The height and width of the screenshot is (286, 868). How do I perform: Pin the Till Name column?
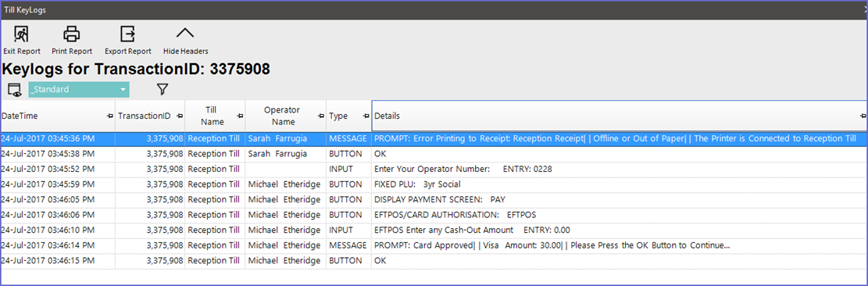tap(239, 116)
